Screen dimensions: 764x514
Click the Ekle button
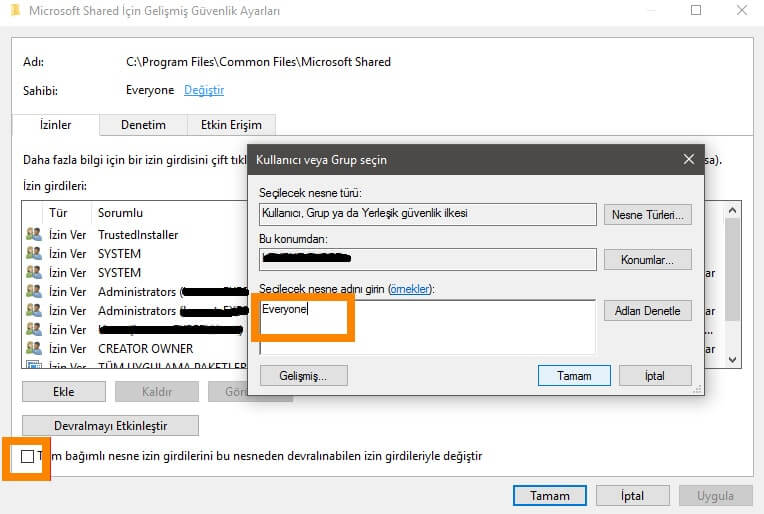[x=64, y=392]
